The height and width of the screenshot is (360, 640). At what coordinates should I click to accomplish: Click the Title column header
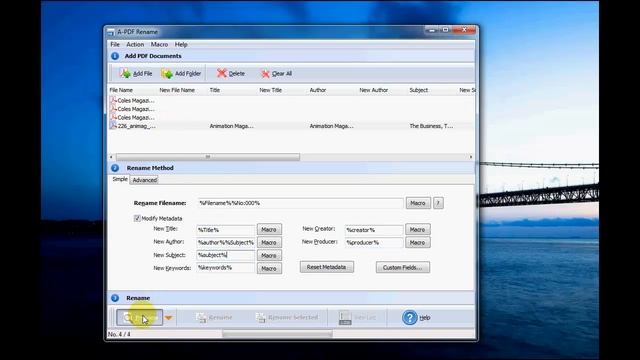pos(215,90)
